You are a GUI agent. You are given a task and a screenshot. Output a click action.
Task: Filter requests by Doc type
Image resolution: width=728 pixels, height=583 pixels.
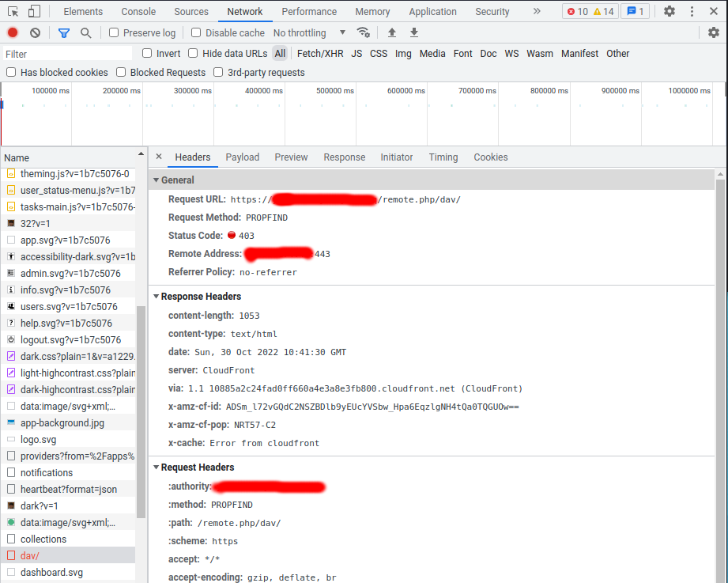pyautogui.click(x=488, y=54)
